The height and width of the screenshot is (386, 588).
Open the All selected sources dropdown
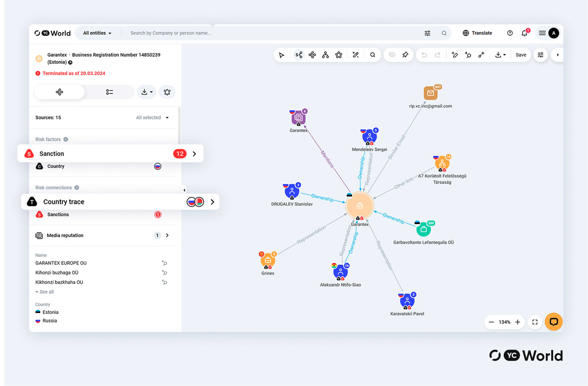[153, 117]
